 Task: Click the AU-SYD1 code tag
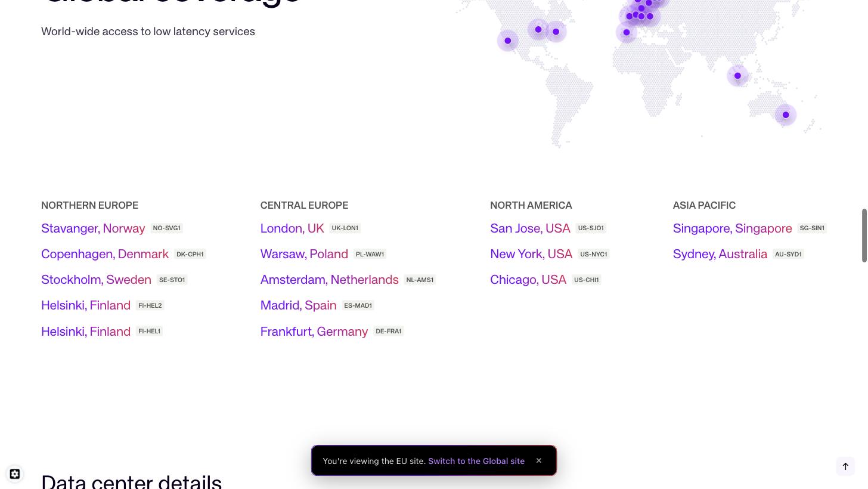(788, 254)
